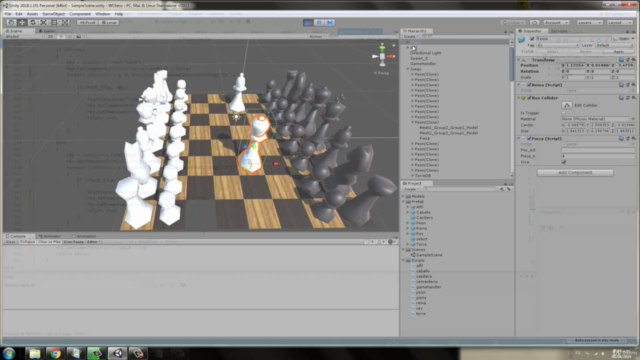The height and width of the screenshot is (360, 640).
Task: Uncheck the Viva checkbox
Action: click(x=564, y=162)
